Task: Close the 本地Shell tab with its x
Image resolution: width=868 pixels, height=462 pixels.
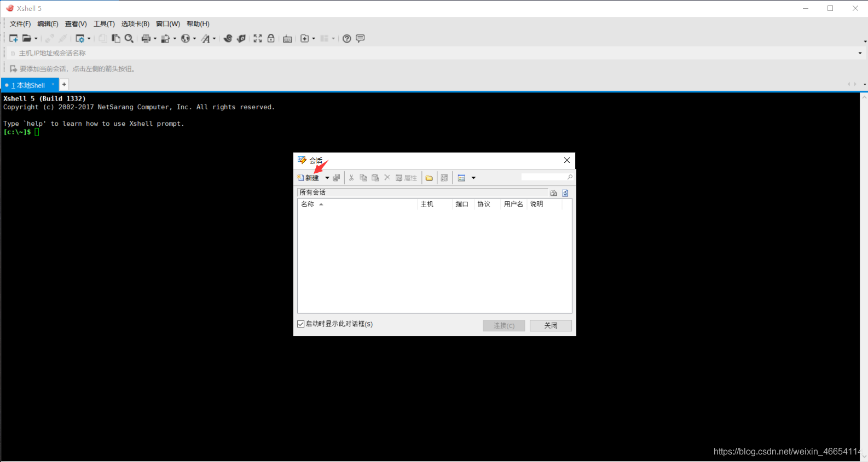Action: 53,84
